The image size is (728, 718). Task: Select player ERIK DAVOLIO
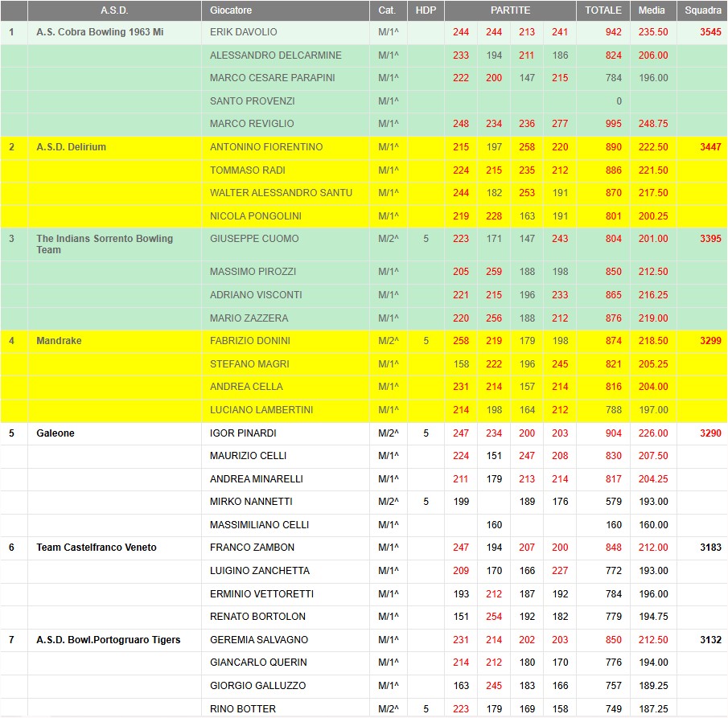point(243,32)
